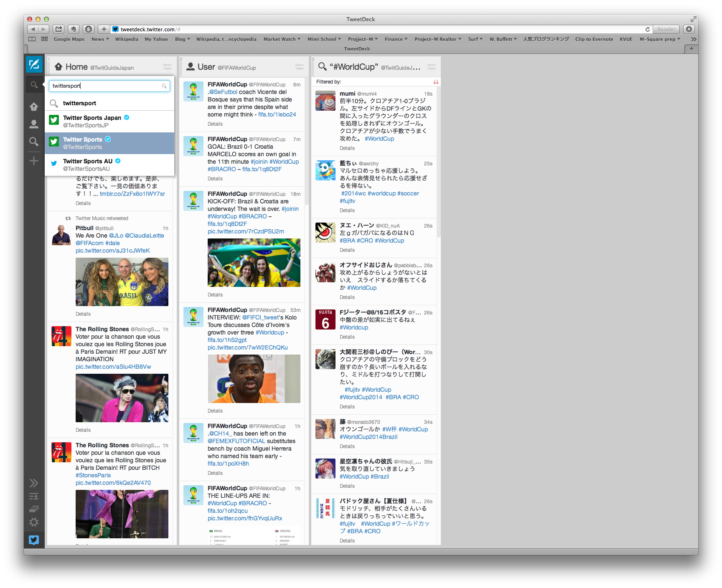Open the settings gear in sidebar
This screenshot has height=588, width=722.
(34, 522)
